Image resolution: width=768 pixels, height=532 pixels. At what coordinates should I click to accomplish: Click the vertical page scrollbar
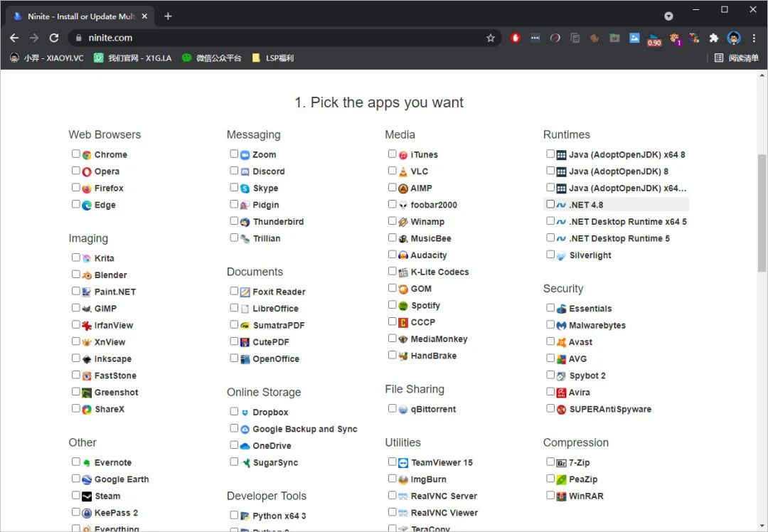[762, 213]
